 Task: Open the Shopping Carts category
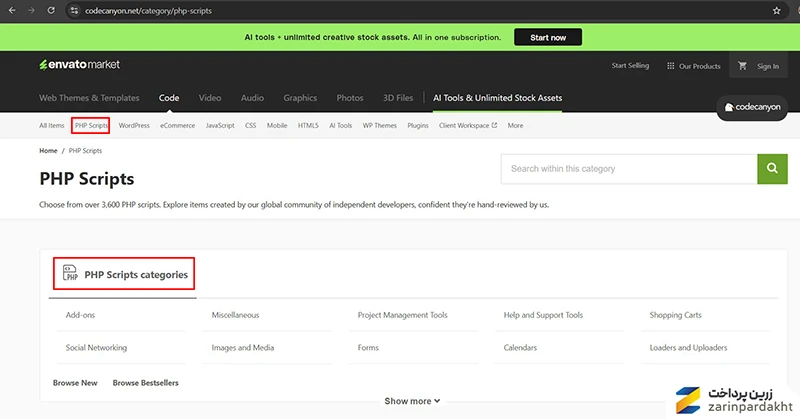[676, 315]
